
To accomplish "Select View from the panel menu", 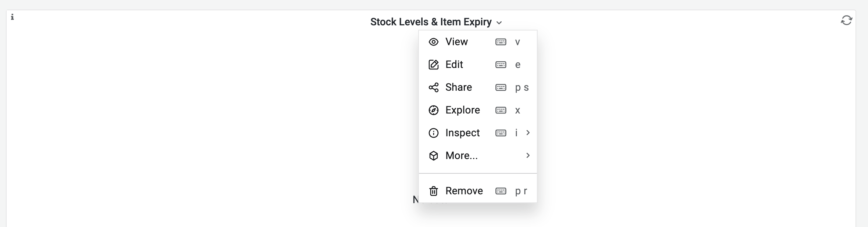I will (456, 42).
